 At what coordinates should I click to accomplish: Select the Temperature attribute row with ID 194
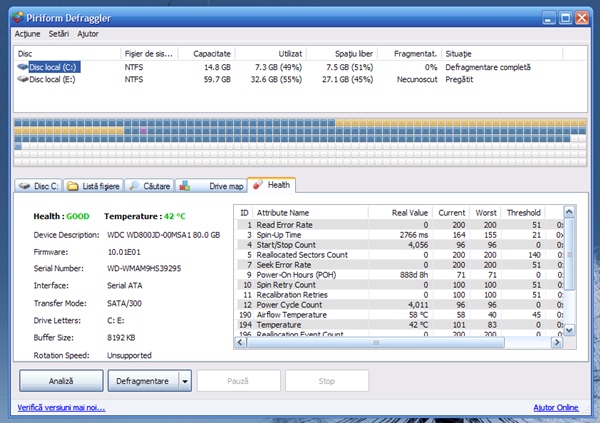point(399,325)
